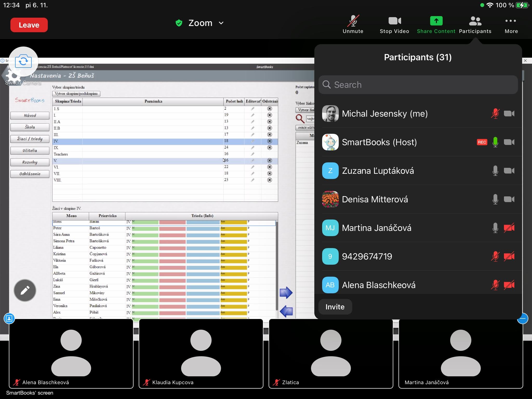Image resolution: width=532 pixels, height=399 pixels.
Task: Select group row IV. in class table
Action: click(165, 141)
